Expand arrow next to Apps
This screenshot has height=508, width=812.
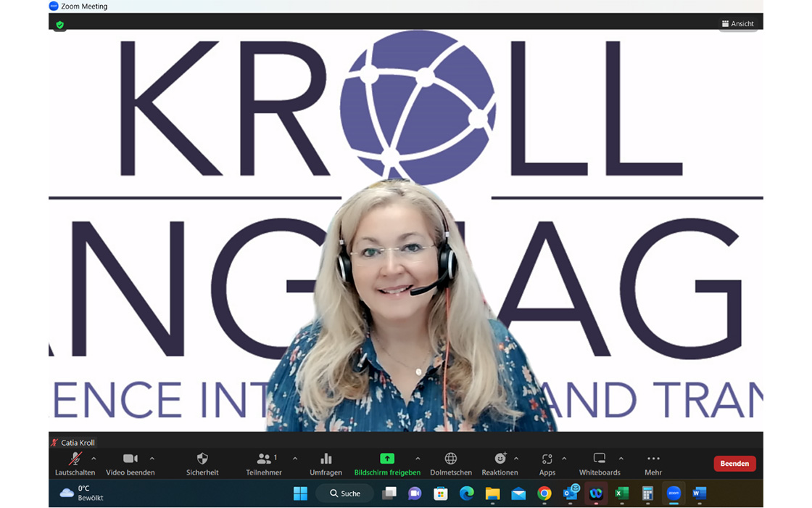[x=565, y=459]
